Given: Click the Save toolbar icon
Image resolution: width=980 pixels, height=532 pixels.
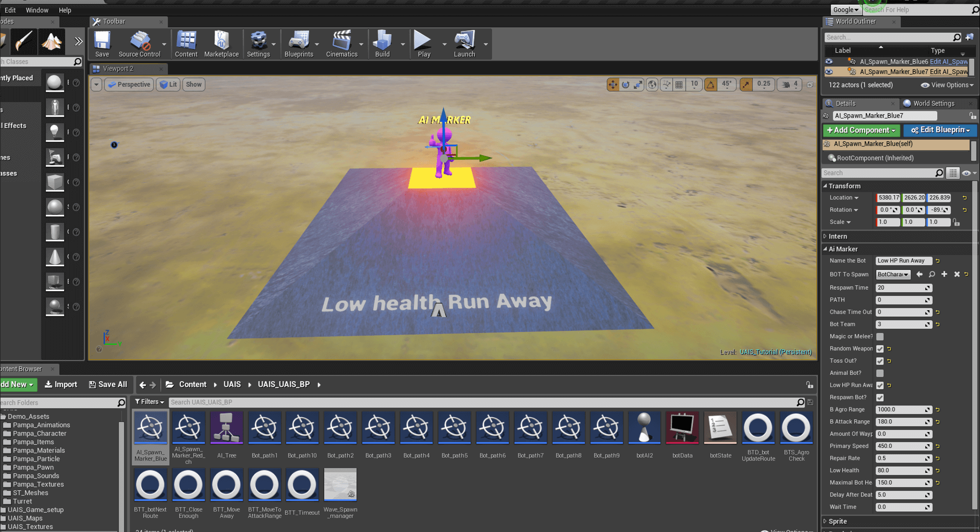Looking at the screenshot, I should click(x=102, y=44).
